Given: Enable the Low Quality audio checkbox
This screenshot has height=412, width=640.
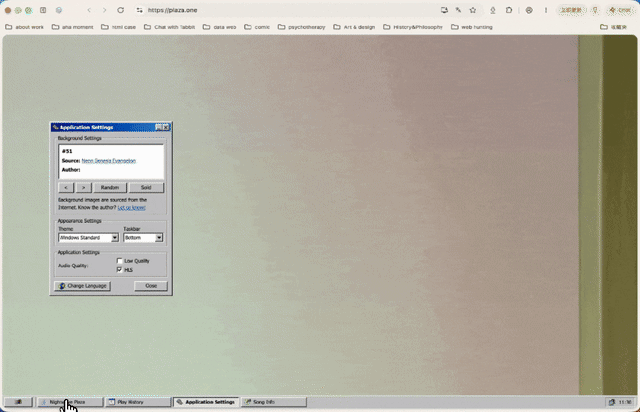Looking at the screenshot, I should coord(120,261).
